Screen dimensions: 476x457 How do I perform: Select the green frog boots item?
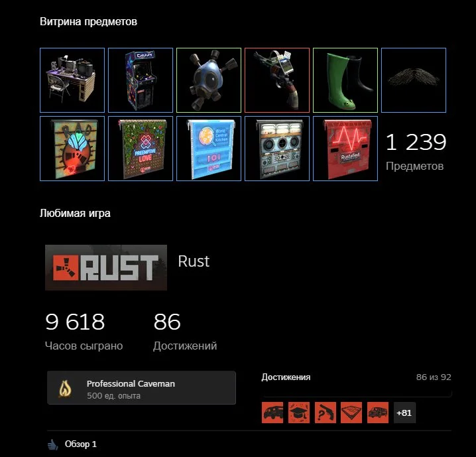[345, 80]
